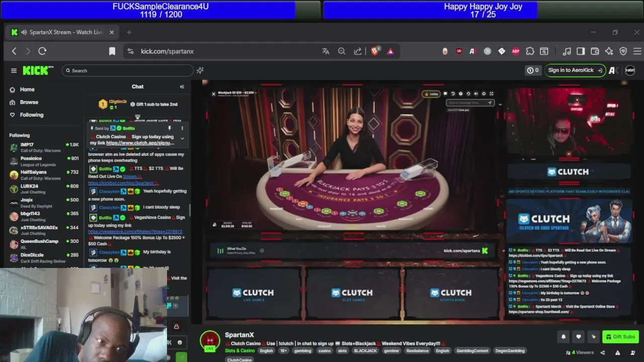This screenshot has width=644, height=362.
Task: Open the Adblock Plus ABP extension
Action: [x=516, y=51]
